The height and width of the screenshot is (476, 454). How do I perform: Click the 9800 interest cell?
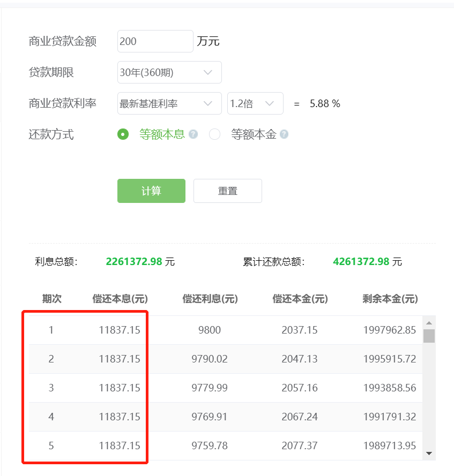pos(210,330)
